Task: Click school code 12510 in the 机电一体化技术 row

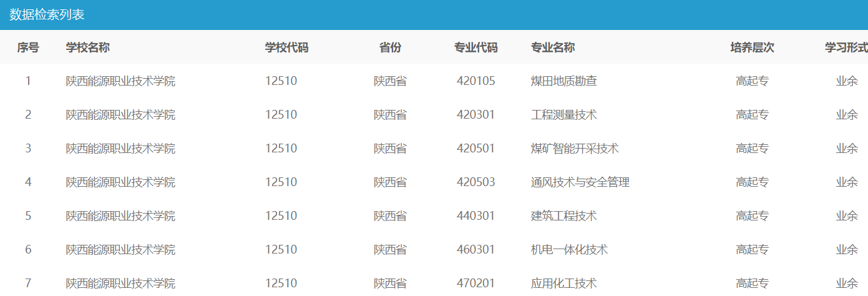Action: click(x=281, y=250)
